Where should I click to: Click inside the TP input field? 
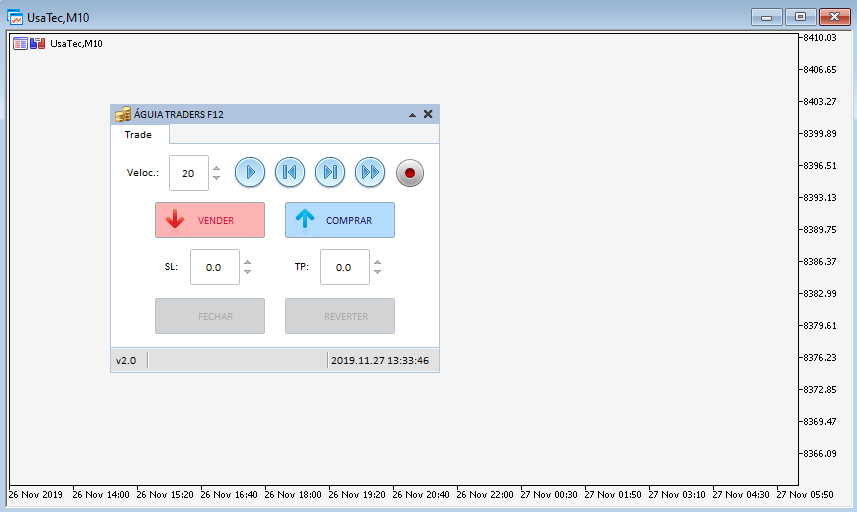pos(344,267)
